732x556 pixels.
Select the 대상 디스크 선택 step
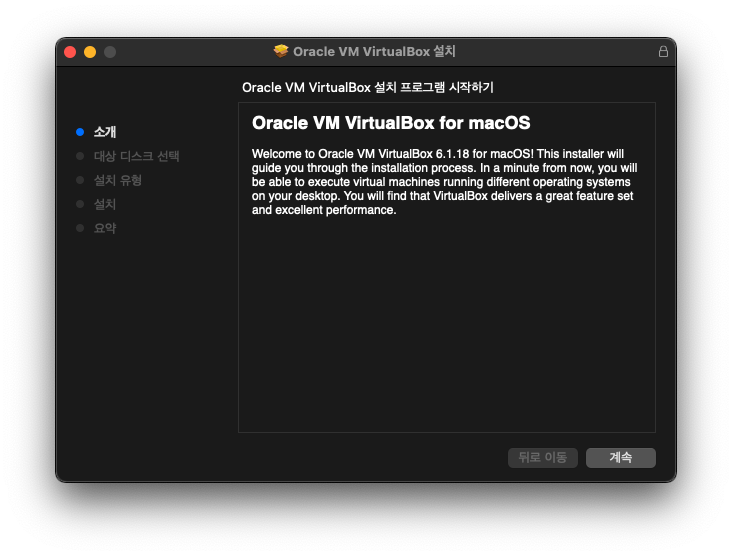(136, 156)
